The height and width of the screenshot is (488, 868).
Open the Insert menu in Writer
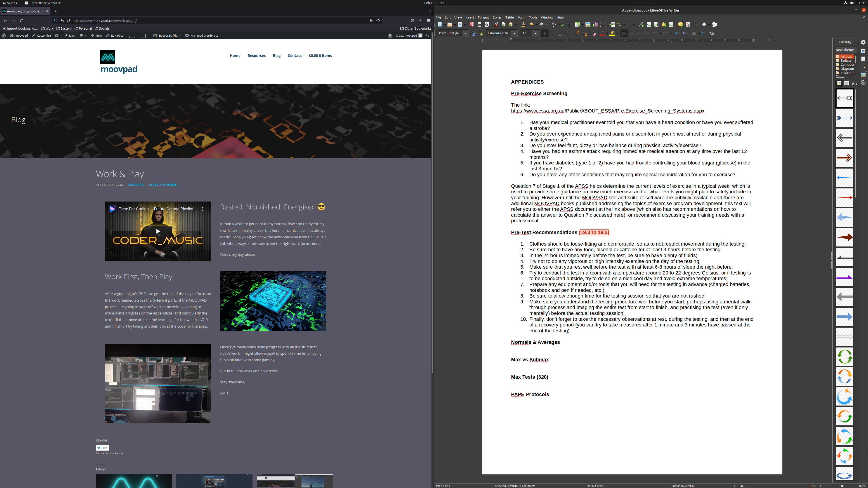(x=469, y=17)
